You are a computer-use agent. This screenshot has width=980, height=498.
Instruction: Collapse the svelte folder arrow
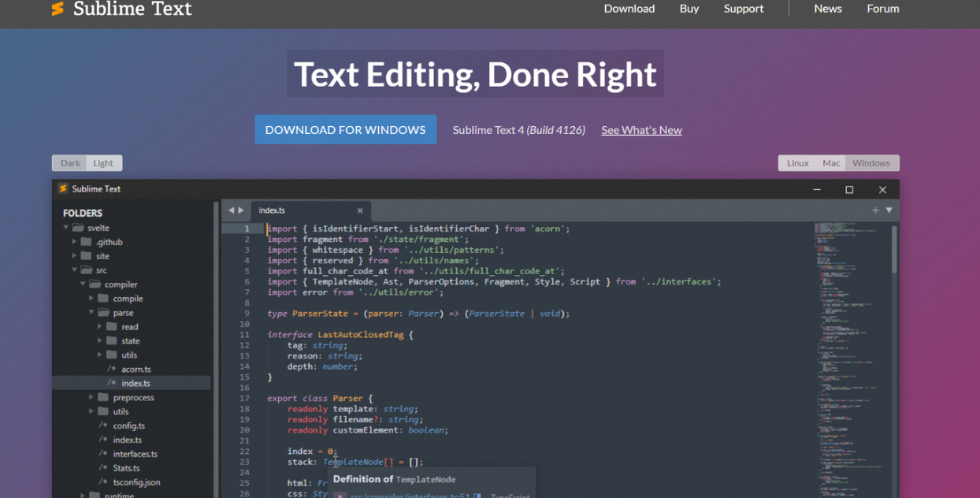coord(66,228)
